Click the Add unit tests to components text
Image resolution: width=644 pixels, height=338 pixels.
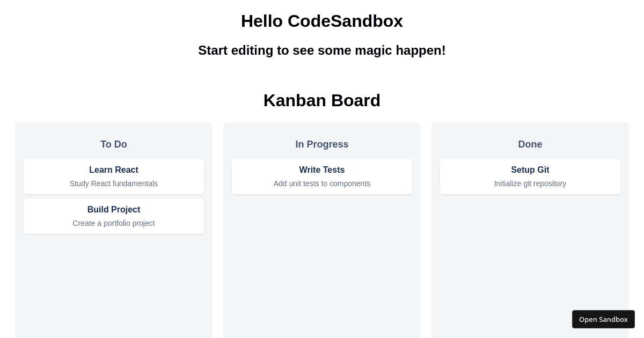pyautogui.click(x=322, y=183)
